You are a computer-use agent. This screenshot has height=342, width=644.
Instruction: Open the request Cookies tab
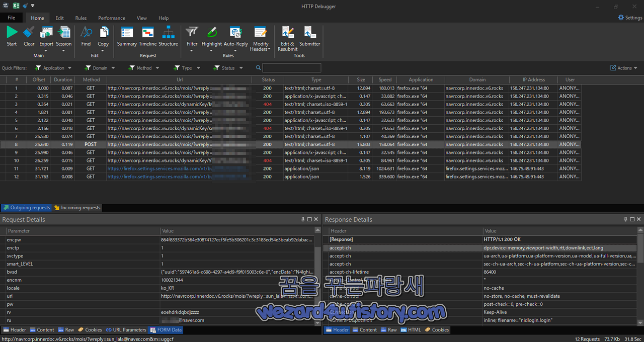tap(90, 330)
